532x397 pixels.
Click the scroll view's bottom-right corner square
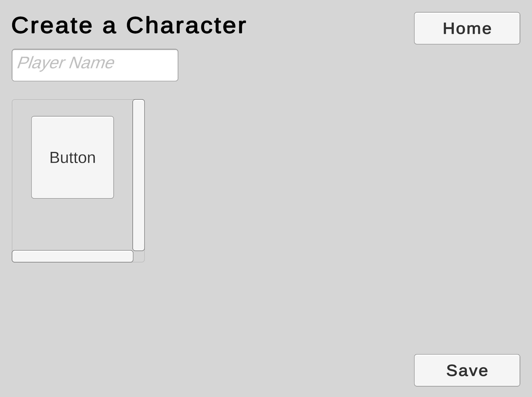(x=139, y=256)
